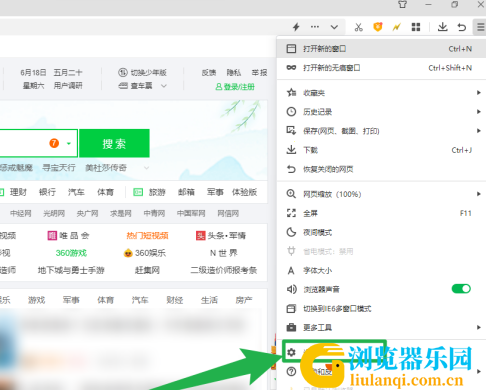Switch to the 房产 news tab

point(244,300)
